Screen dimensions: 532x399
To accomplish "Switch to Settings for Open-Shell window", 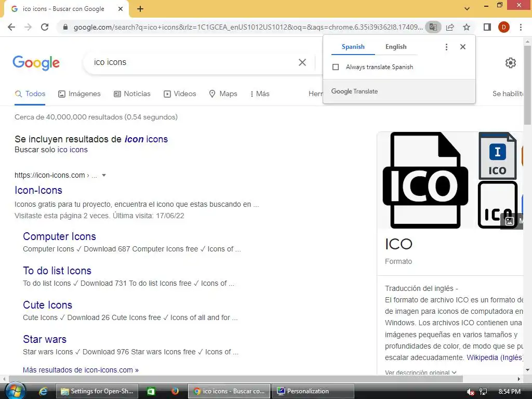I will click(97, 391).
